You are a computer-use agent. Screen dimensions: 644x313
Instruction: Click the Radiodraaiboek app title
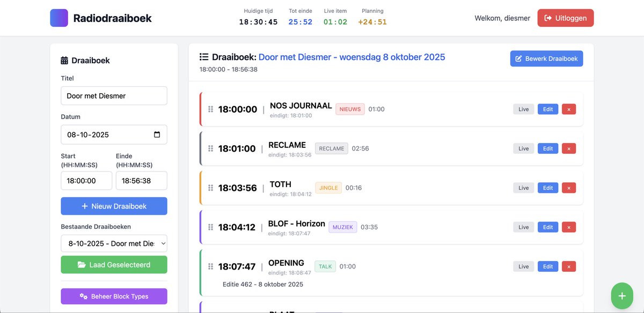point(112,18)
